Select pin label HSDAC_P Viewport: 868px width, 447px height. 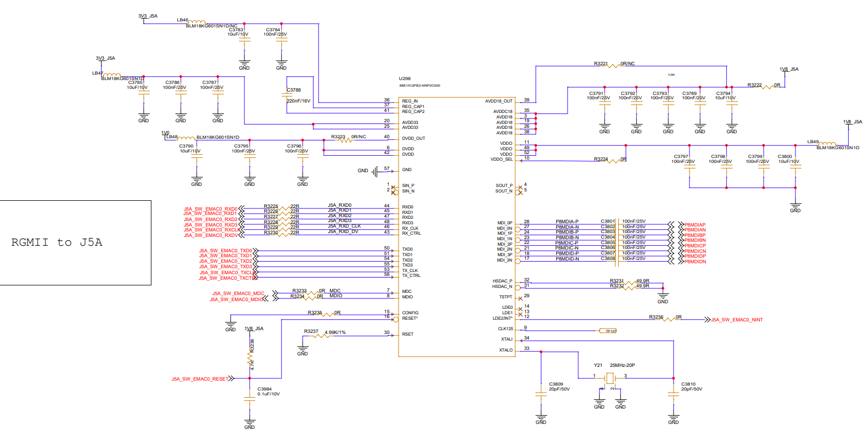[502, 281]
